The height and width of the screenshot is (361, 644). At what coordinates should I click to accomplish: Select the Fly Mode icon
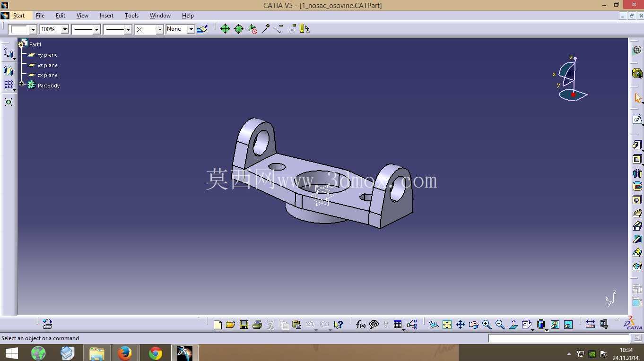pos(434,325)
